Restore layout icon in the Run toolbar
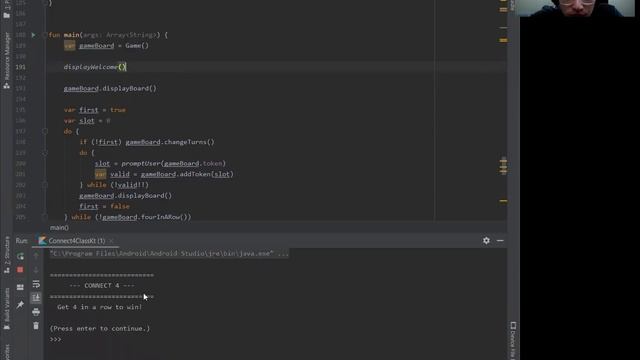Viewport: 640px width, 360px height. click(x=20, y=287)
